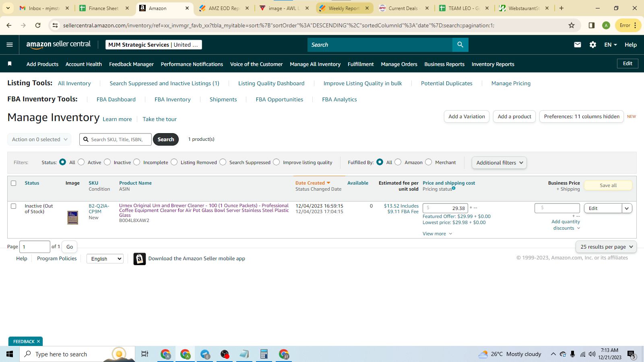
Task: Select the Improve listing quality filter
Action: pyautogui.click(x=277, y=162)
